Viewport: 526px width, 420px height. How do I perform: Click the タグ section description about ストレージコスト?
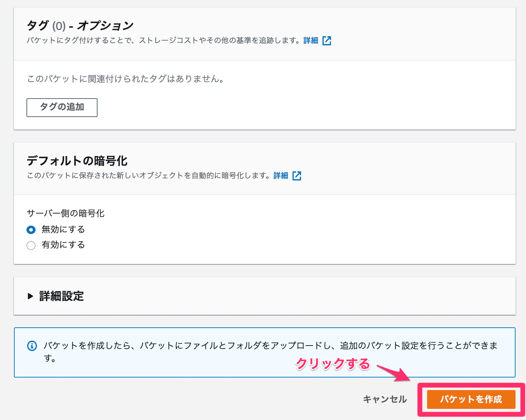163,40
